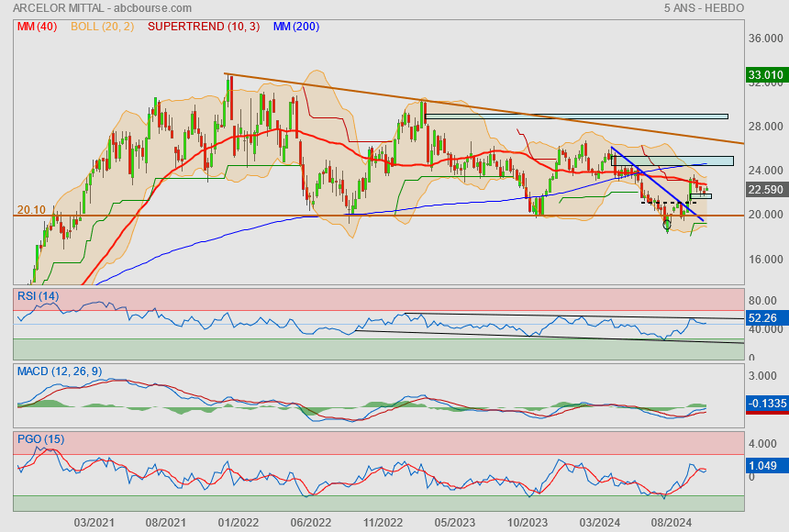Select the PGO (15) indicator label

[40, 438]
